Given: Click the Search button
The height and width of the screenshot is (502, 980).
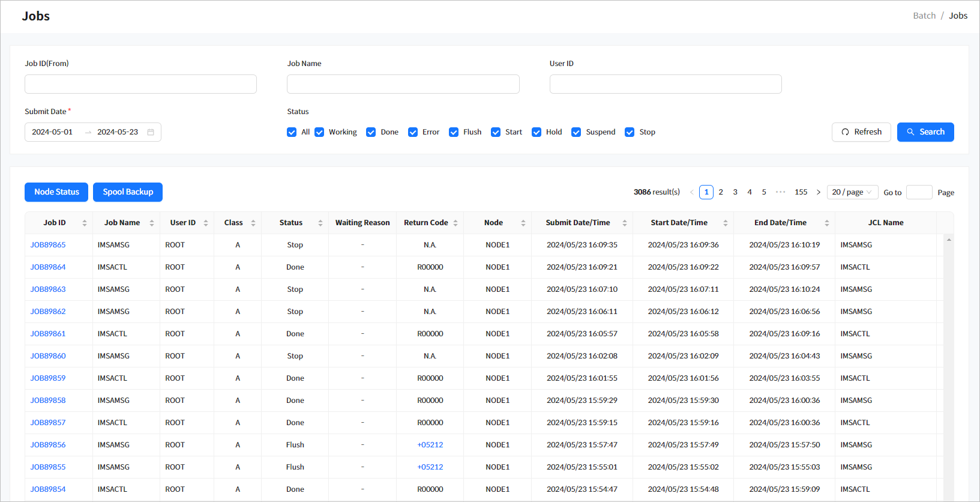Looking at the screenshot, I should pos(925,132).
